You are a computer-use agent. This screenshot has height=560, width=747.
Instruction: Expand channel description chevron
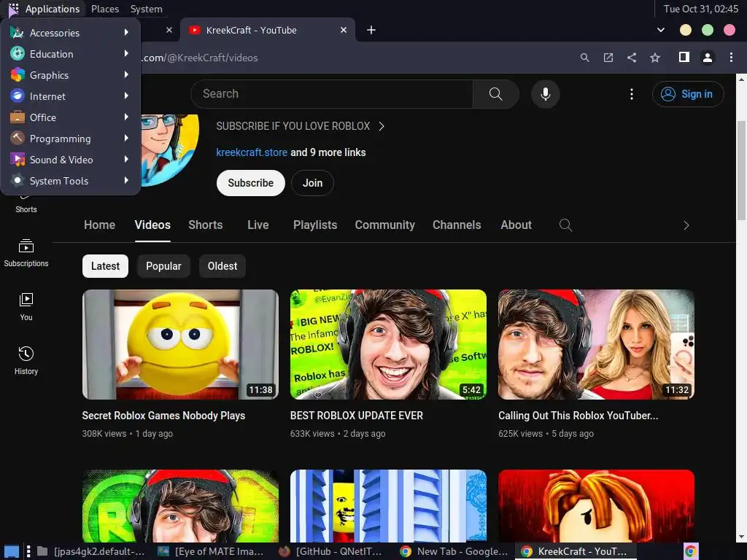(381, 126)
